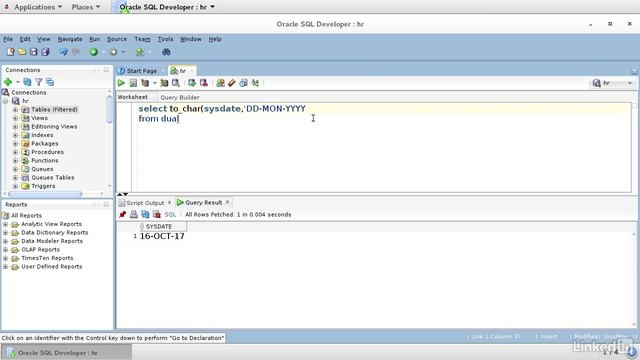Click the Commit icon in worksheet toolbar
640x360 pixels.
click(x=192, y=83)
